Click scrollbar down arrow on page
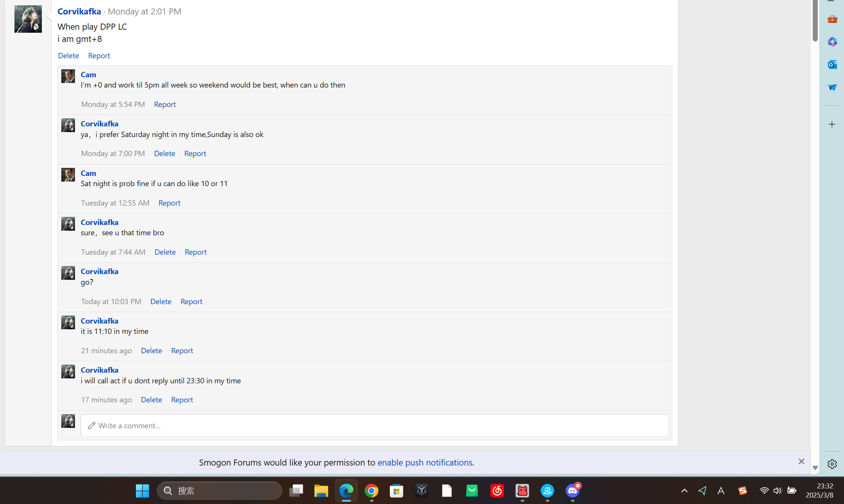 click(815, 468)
